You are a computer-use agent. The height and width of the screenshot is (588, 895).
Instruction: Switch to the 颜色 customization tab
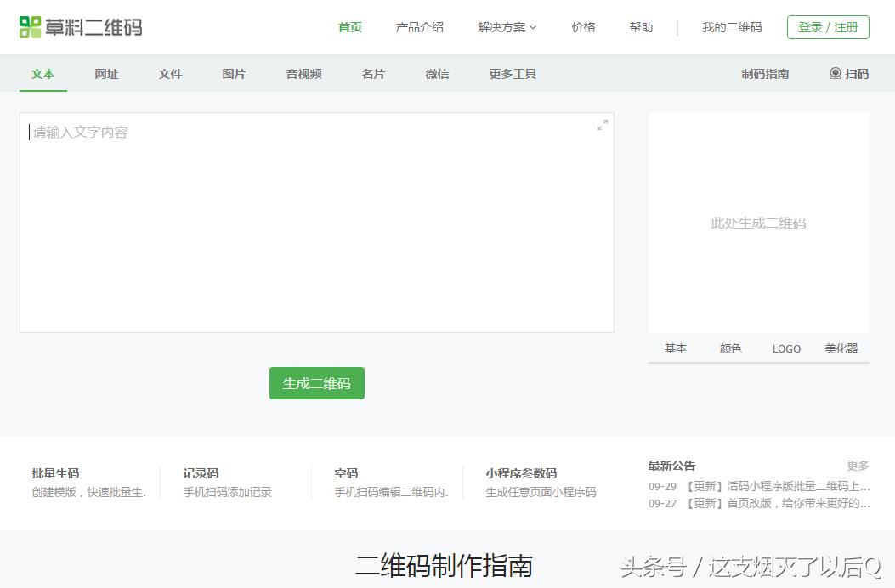click(730, 348)
